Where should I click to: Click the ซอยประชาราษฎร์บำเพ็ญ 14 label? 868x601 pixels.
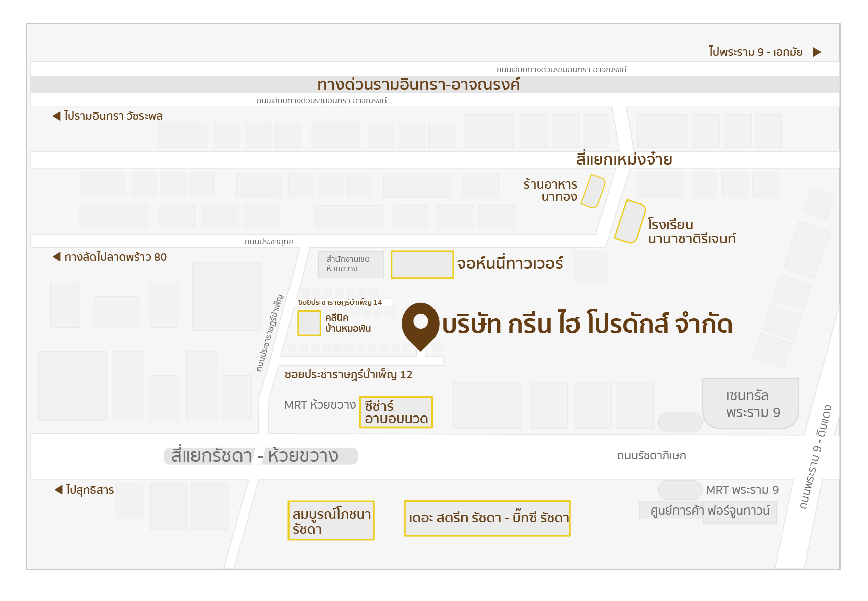[340, 302]
